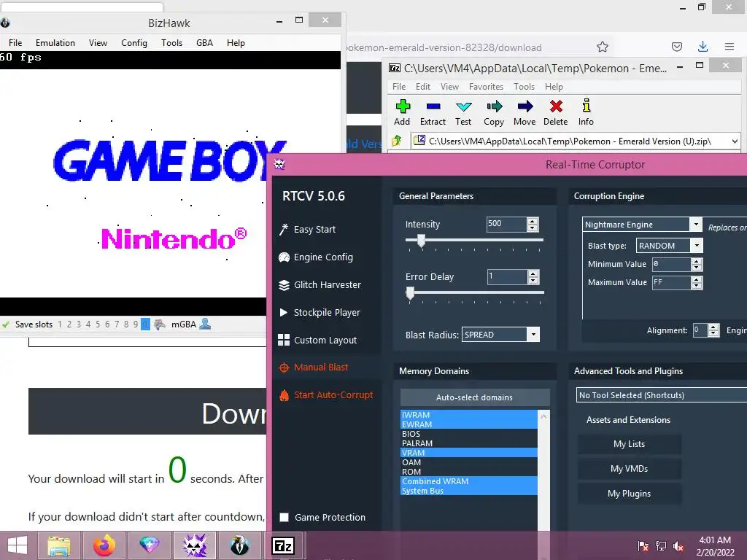The height and width of the screenshot is (560, 747).
Task: Click My Plugins button
Action: [x=629, y=494]
